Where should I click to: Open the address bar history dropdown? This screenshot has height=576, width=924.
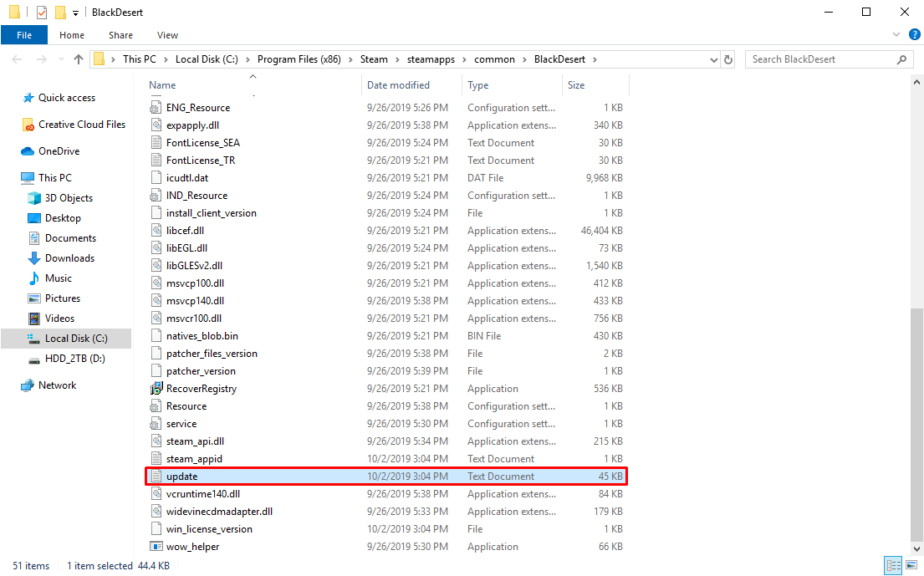pos(713,59)
